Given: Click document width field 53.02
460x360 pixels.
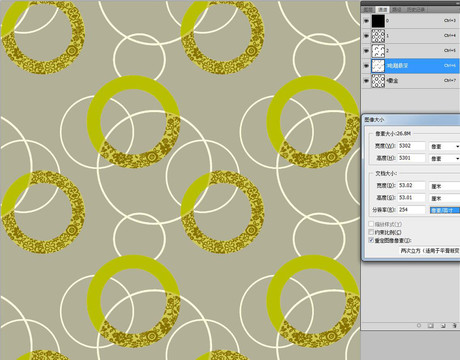Looking at the screenshot, I should [411, 186].
